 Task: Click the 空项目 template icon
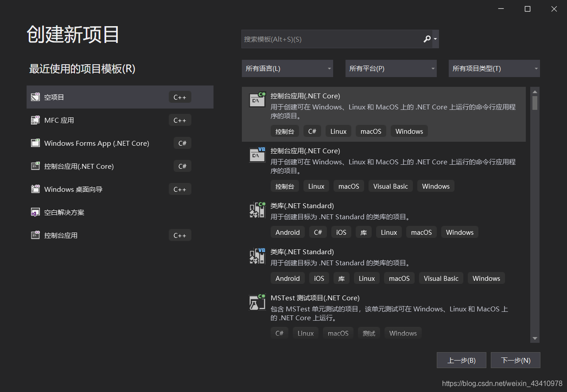pos(35,97)
